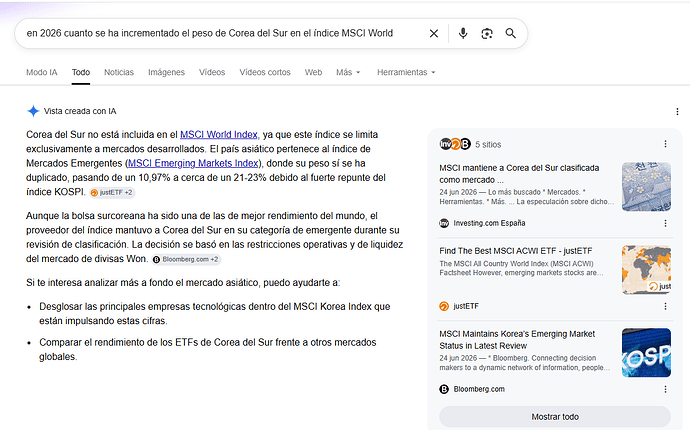Image resolution: width=690 pixels, height=430 pixels.
Task: Switch to the Vídeos tab
Action: pyautogui.click(x=212, y=72)
